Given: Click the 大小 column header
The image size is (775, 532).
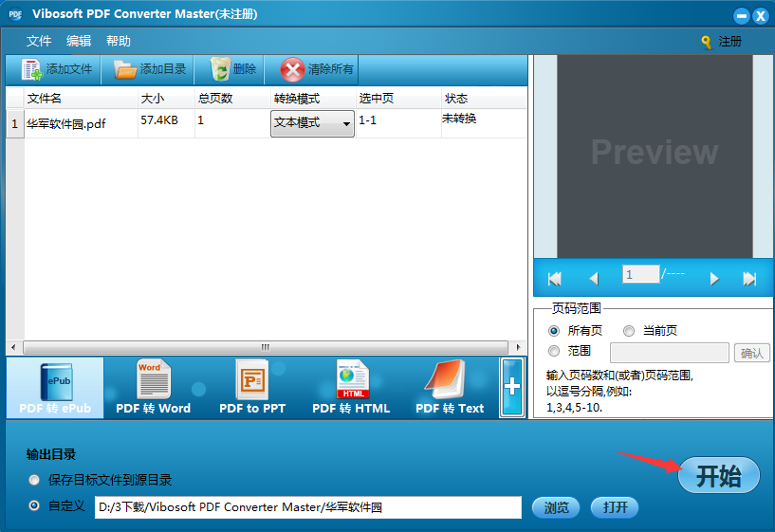Looking at the screenshot, I should [166, 99].
